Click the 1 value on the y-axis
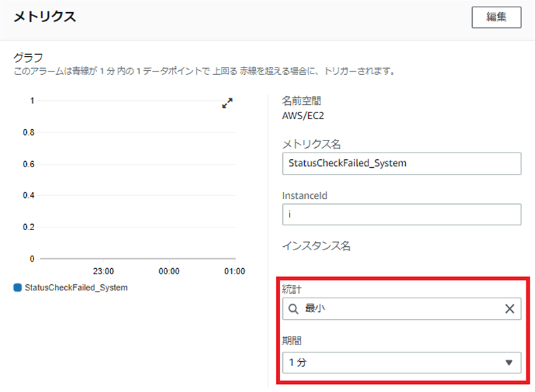The height and width of the screenshot is (392, 535). click(32, 100)
